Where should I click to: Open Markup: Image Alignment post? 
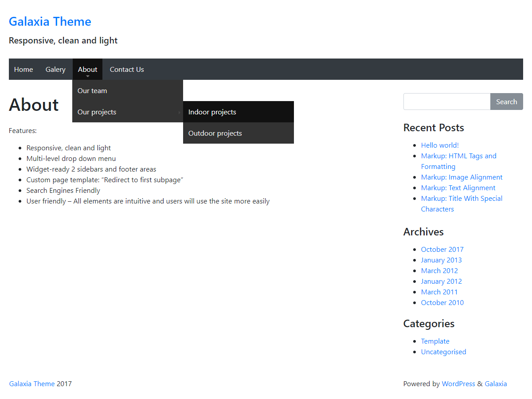[462, 177]
